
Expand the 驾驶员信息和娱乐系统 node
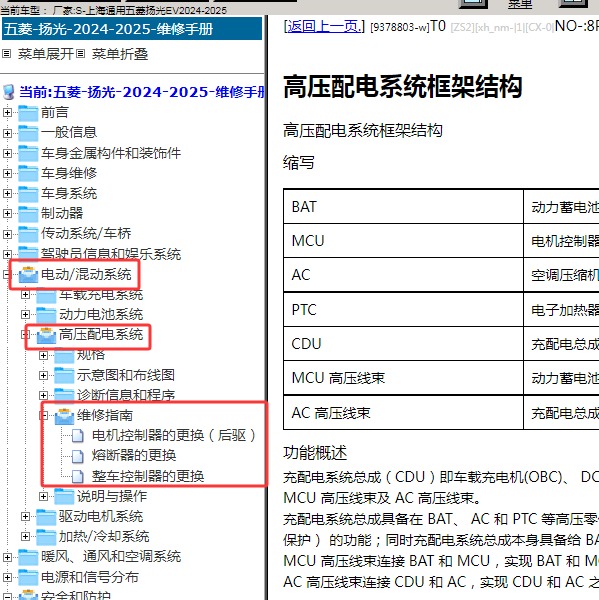pos(7,254)
